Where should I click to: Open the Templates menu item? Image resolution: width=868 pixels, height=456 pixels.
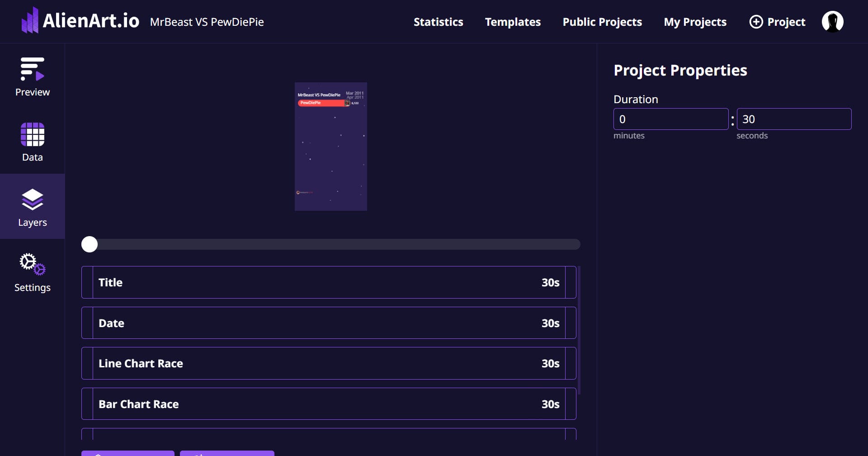pos(513,22)
